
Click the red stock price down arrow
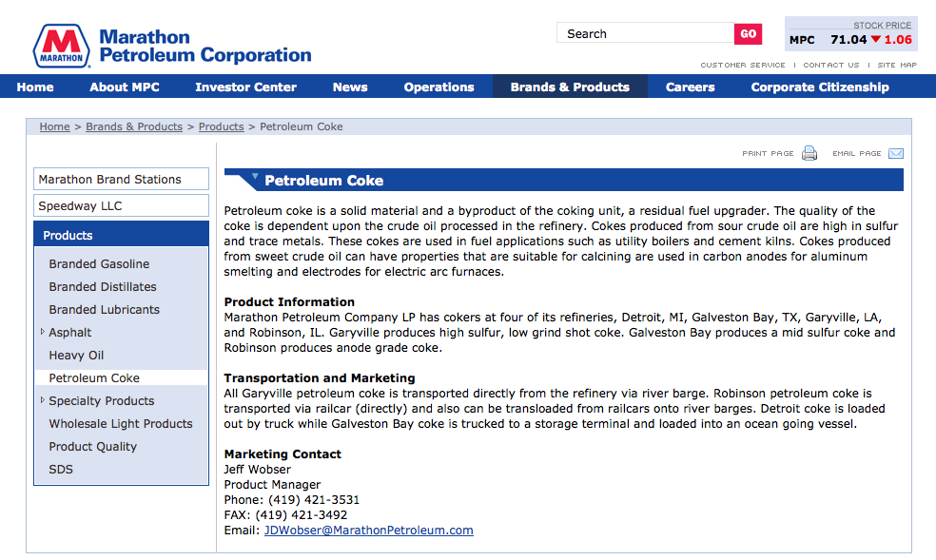click(876, 39)
